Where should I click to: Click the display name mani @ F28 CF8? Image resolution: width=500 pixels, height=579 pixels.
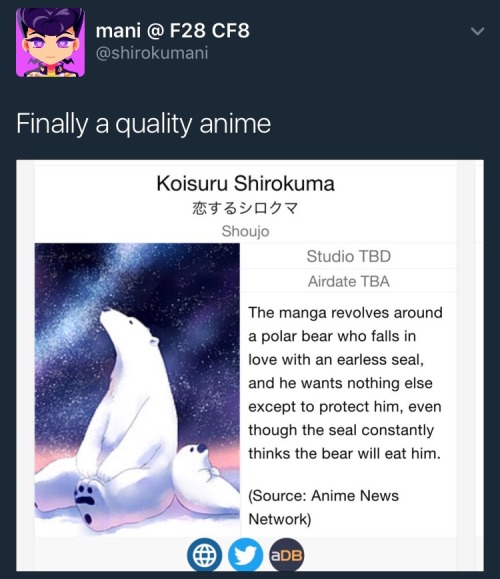tap(172, 30)
